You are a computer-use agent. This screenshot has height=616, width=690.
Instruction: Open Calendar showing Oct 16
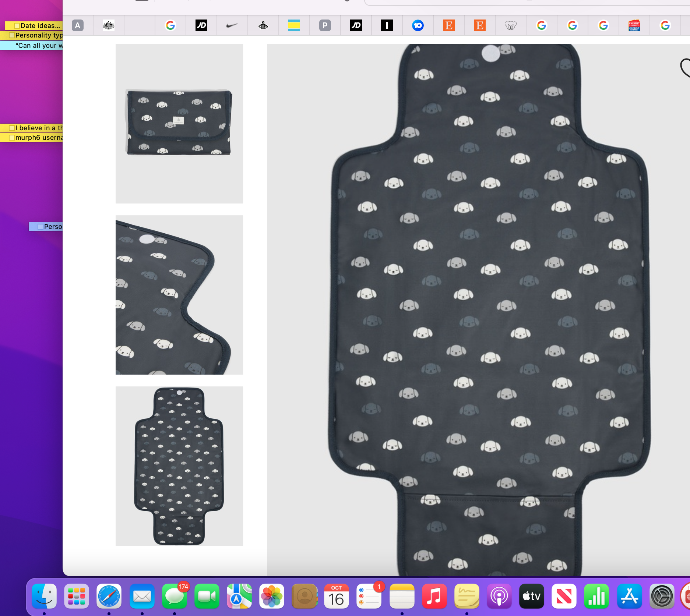[x=337, y=596]
